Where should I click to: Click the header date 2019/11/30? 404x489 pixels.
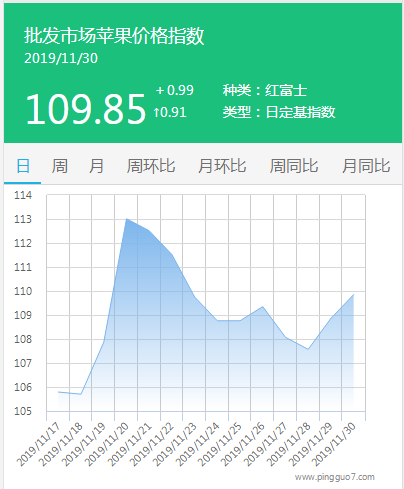click(x=61, y=58)
